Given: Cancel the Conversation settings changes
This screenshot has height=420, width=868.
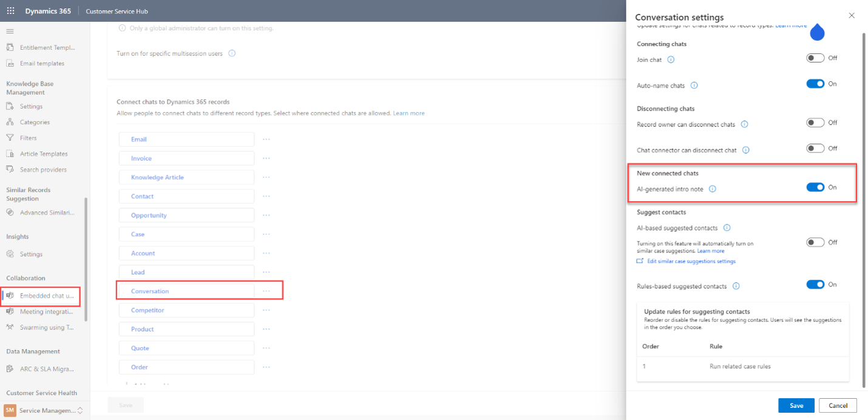Looking at the screenshot, I should click(838, 405).
